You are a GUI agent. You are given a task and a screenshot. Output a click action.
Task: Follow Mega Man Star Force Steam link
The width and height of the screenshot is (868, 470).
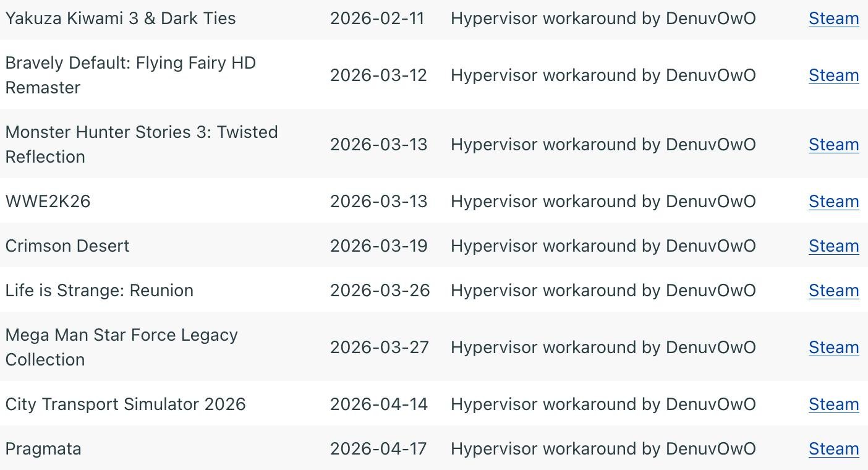click(x=833, y=348)
